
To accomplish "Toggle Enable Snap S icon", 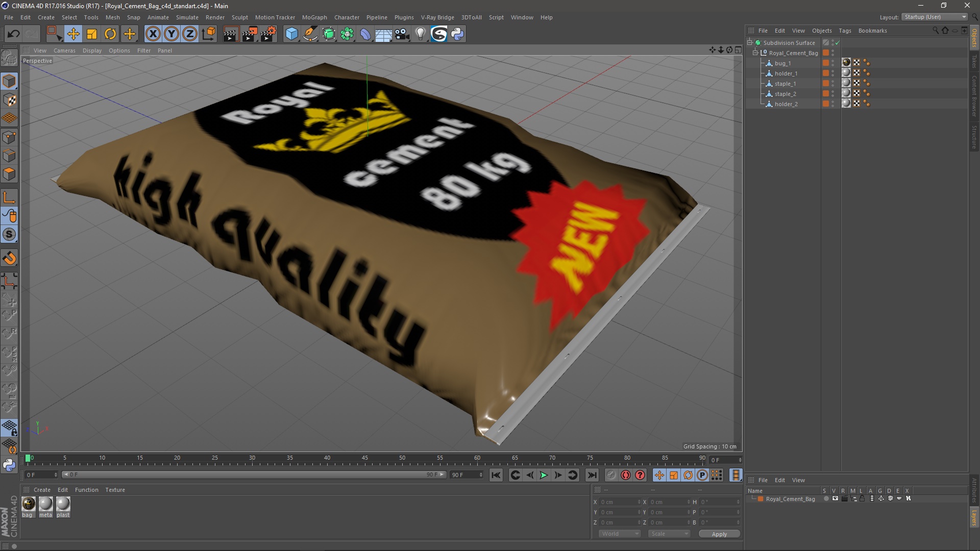I will pyautogui.click(x=9, y=235).
